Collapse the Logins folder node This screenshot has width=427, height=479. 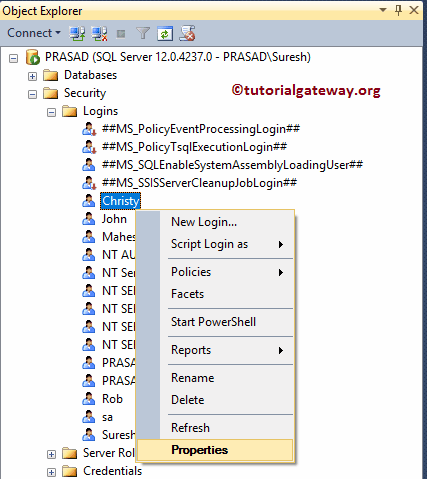click(x=51, y=113)
